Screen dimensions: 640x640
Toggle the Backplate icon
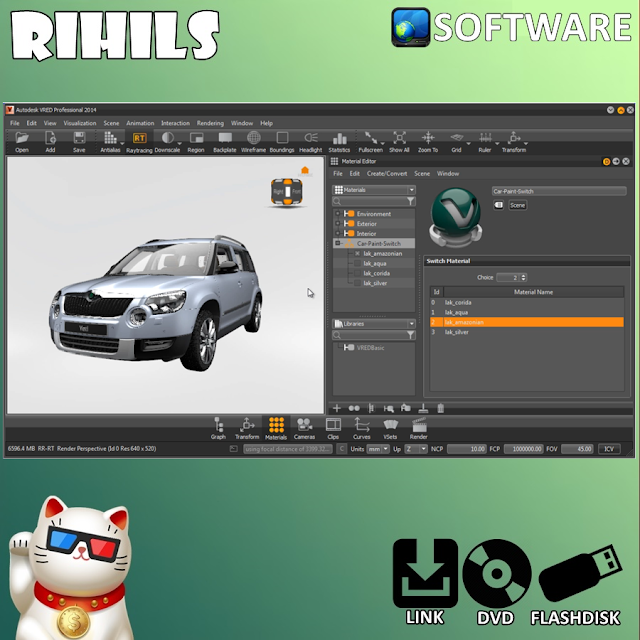click(x=225, y=138)
